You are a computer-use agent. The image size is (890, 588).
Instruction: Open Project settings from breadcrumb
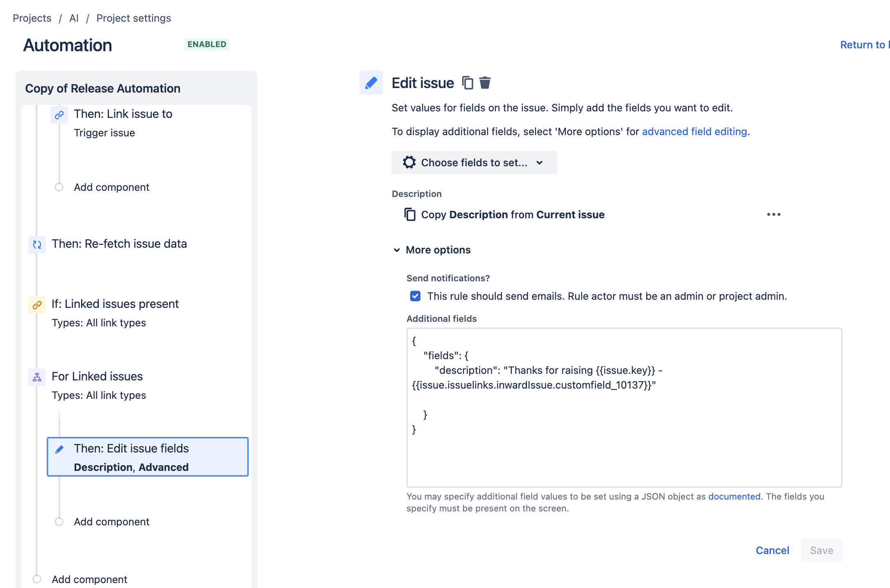tap(133, 18)
